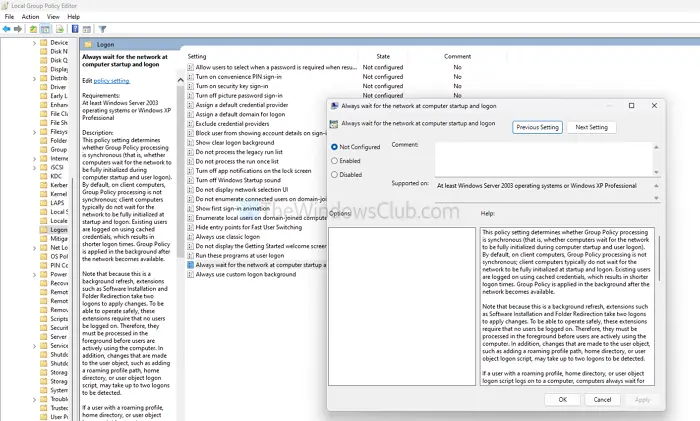Expand the Service tree node
700x421 pixels.
[x=34, y=346]
